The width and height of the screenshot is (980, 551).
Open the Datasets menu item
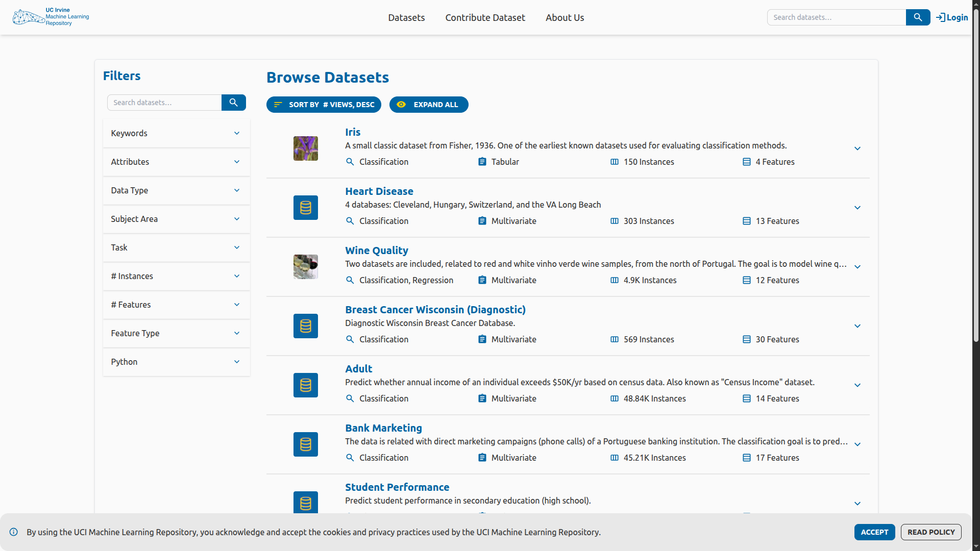406,17
